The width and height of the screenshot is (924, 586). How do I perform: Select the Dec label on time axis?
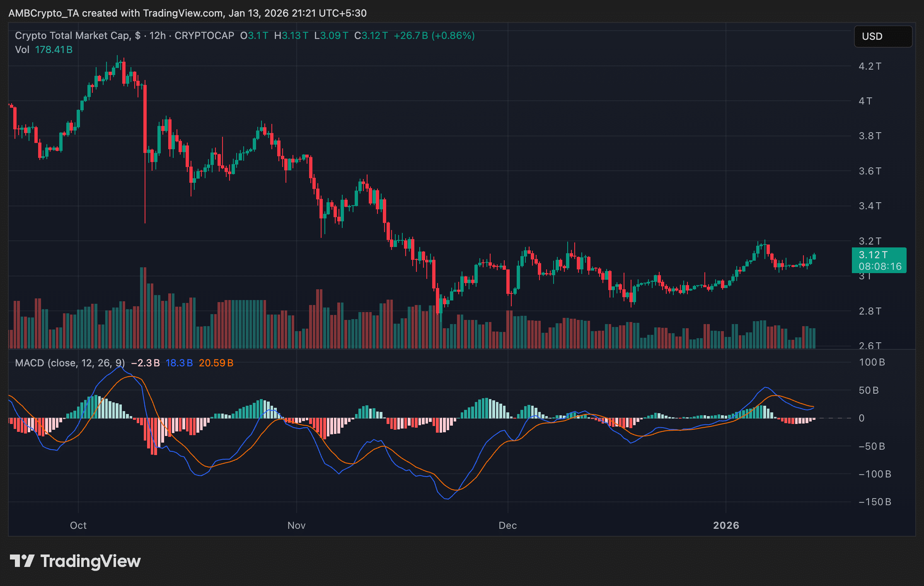tap(508, 525)
